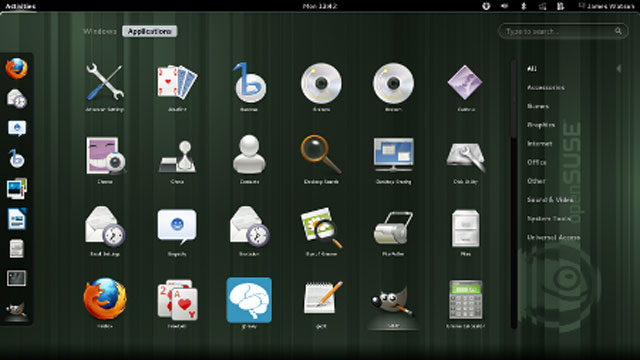Switch to the Windows view
This screenshot has width=640, height=360.
tap(100, 31)
